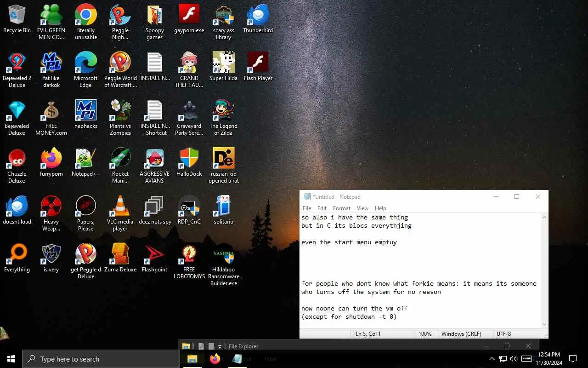
Task: Select the nephacks desktop shortcut
Action: pyautogui.click(x=86, y=115)
